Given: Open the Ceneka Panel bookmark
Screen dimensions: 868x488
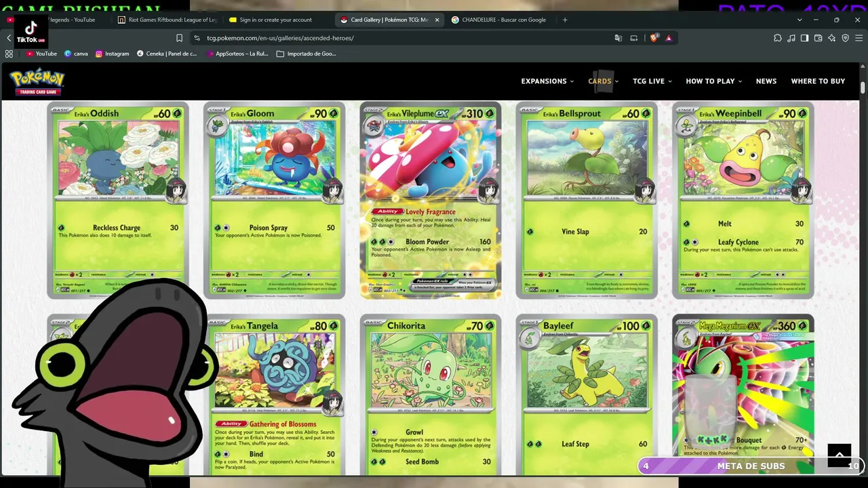Looking at the screenshot, I should pos(167,54).
